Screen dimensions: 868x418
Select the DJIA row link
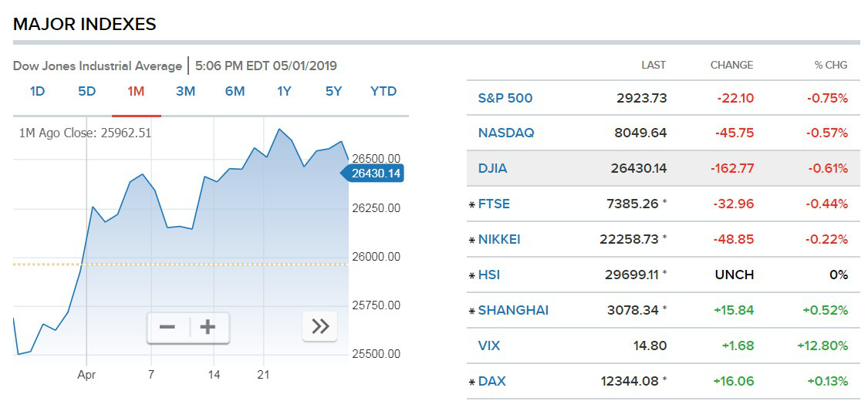point(492,168)
